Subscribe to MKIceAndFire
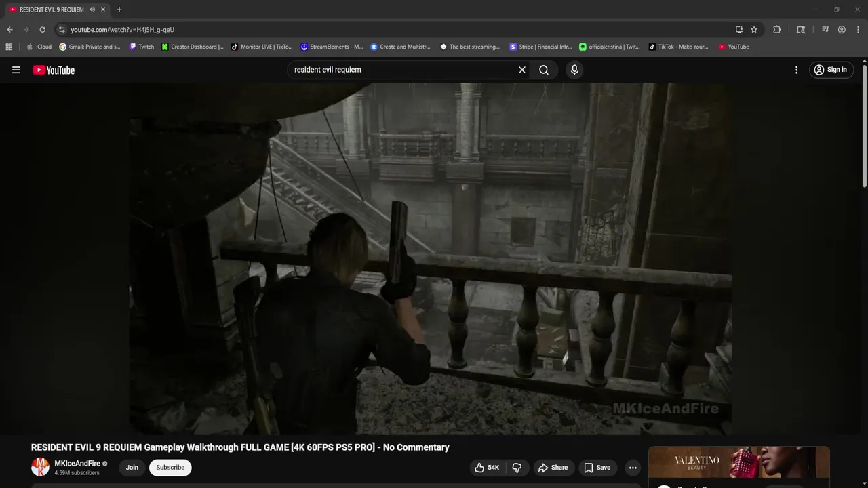868x488 pixels. coord(170,468)
